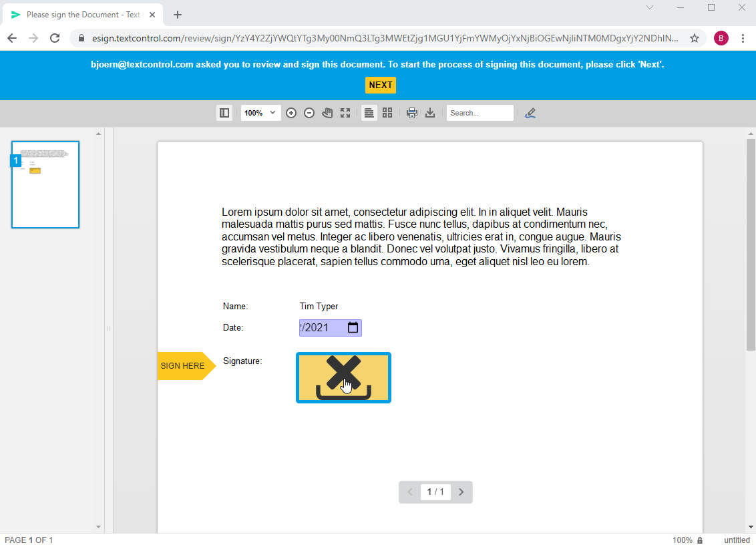Screen dimensions: 756x547
Task: Click browser back arrow
Action: [x=12, y=38]
